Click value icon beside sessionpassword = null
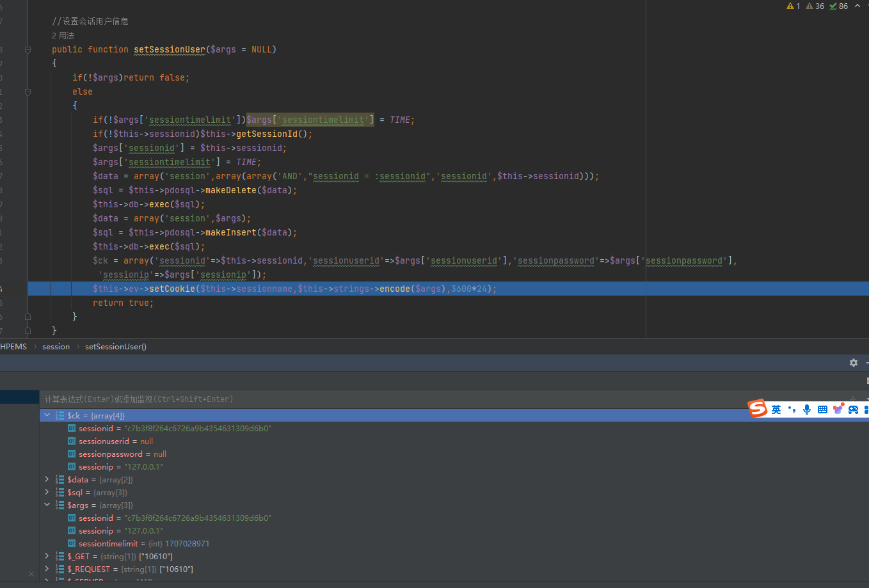 72,454
